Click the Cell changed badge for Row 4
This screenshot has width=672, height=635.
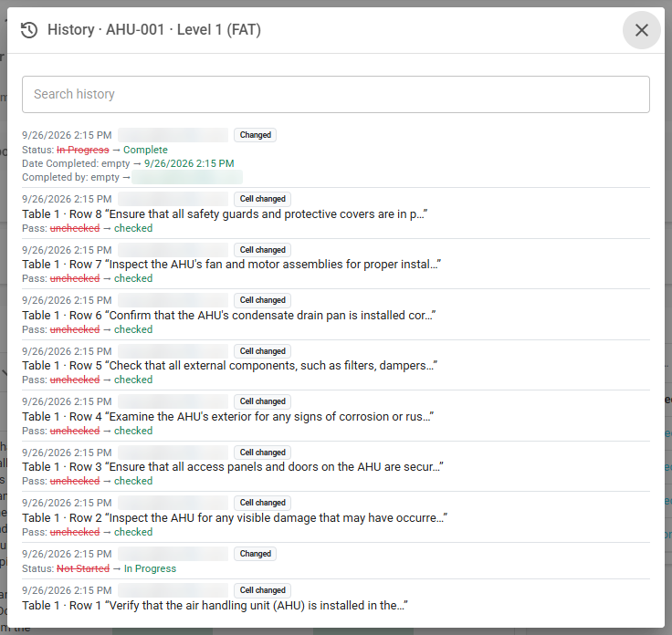(262, 401)
